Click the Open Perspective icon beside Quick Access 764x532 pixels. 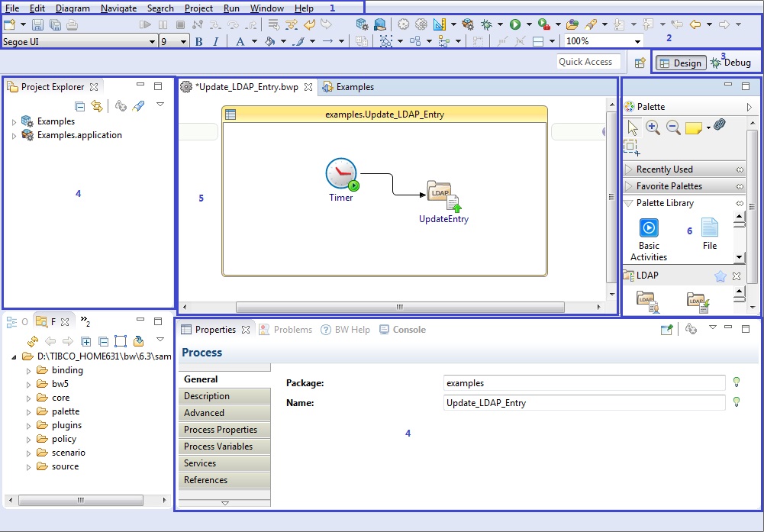pos(640,63)
